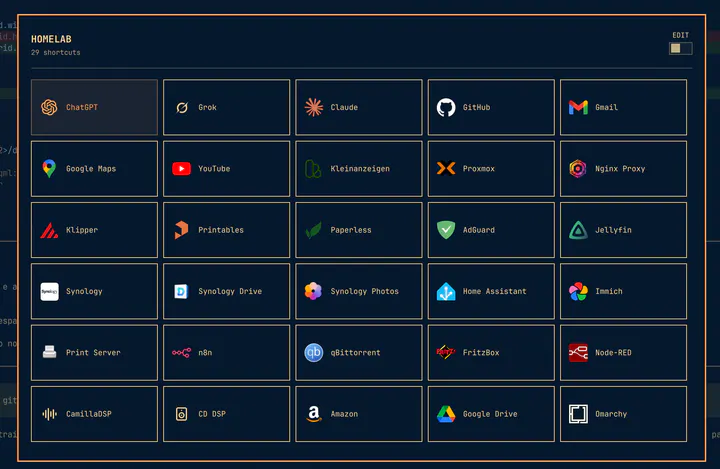Select the Amazon label
The image size is (720, 469).
pos(344,414)
